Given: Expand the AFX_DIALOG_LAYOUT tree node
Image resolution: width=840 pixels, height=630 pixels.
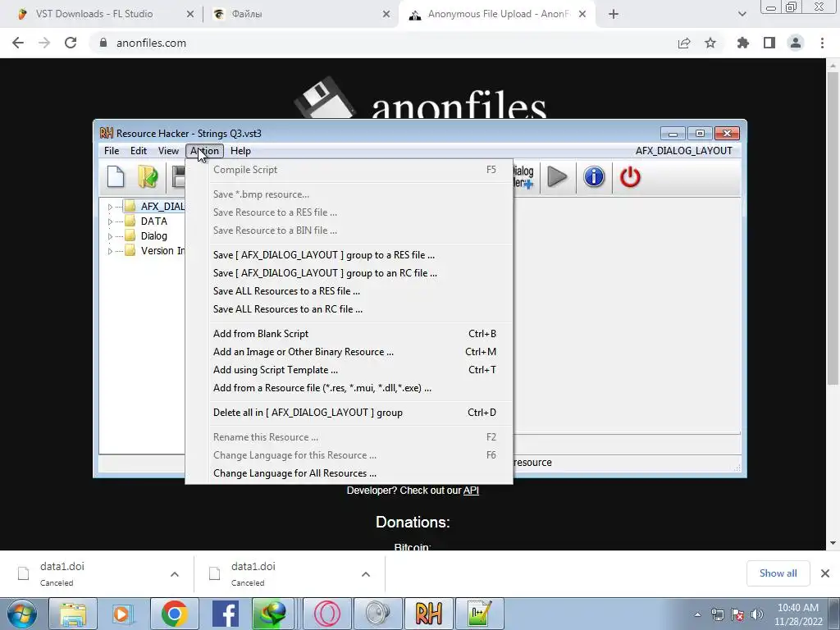Looking at the screenshot, I should pos(111,207).
